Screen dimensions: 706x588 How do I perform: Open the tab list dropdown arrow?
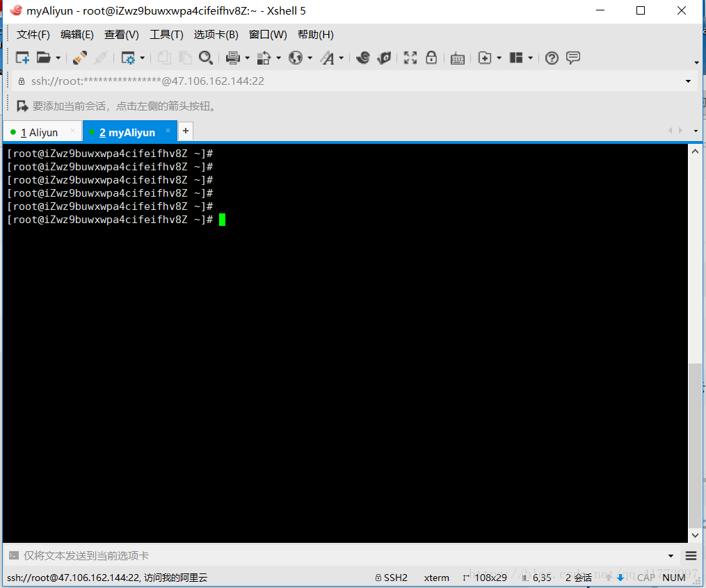[696, 131]
